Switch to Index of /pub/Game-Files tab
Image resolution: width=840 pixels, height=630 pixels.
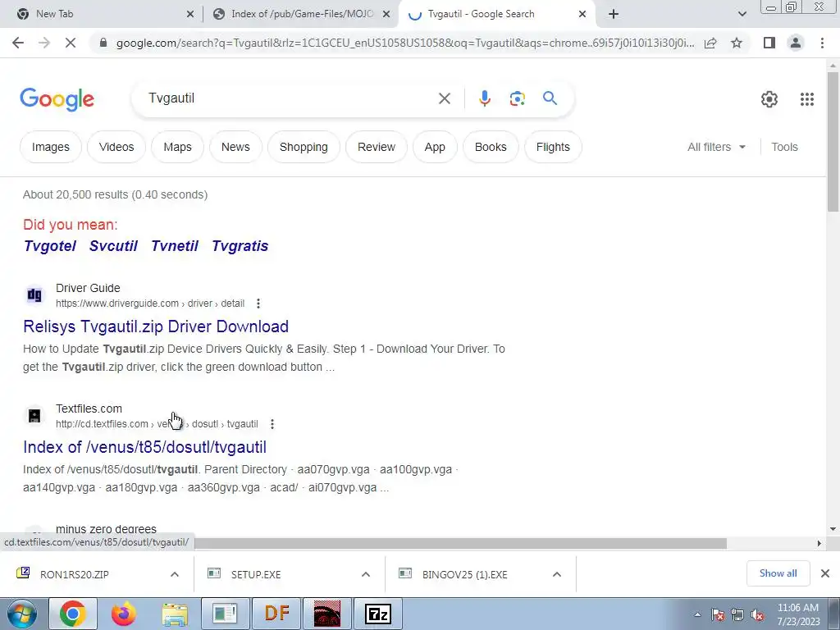click(302, 14)
